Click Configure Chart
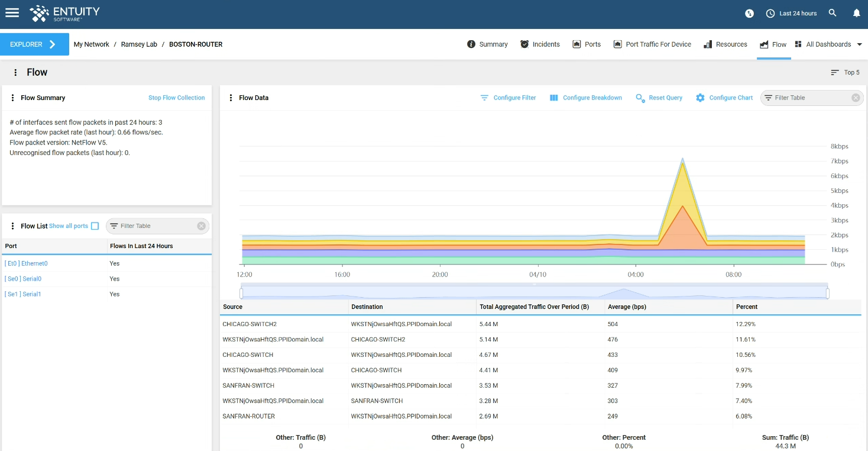 [724, 98]
